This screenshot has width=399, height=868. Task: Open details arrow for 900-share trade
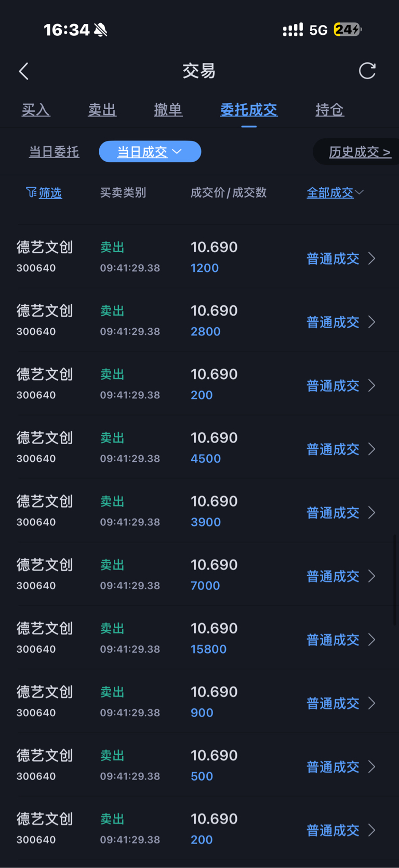[372, 703]
